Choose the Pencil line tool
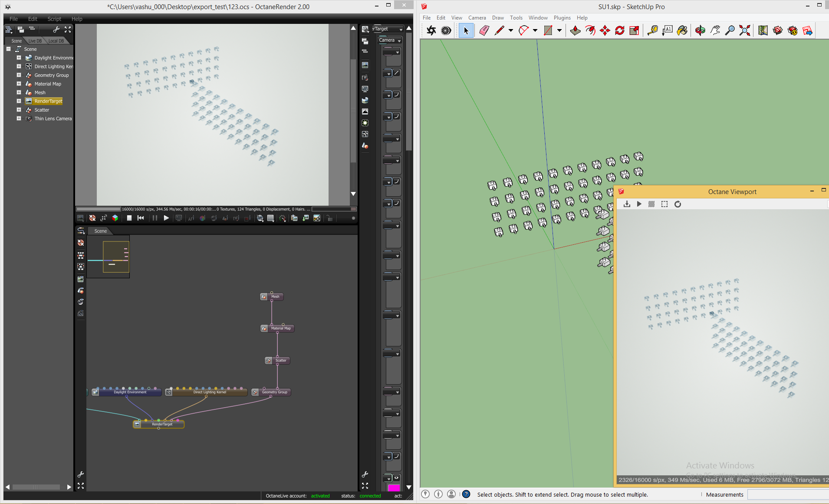Image resolution: width=829 pixels, height=504 pixels. (x=499, y=30)
